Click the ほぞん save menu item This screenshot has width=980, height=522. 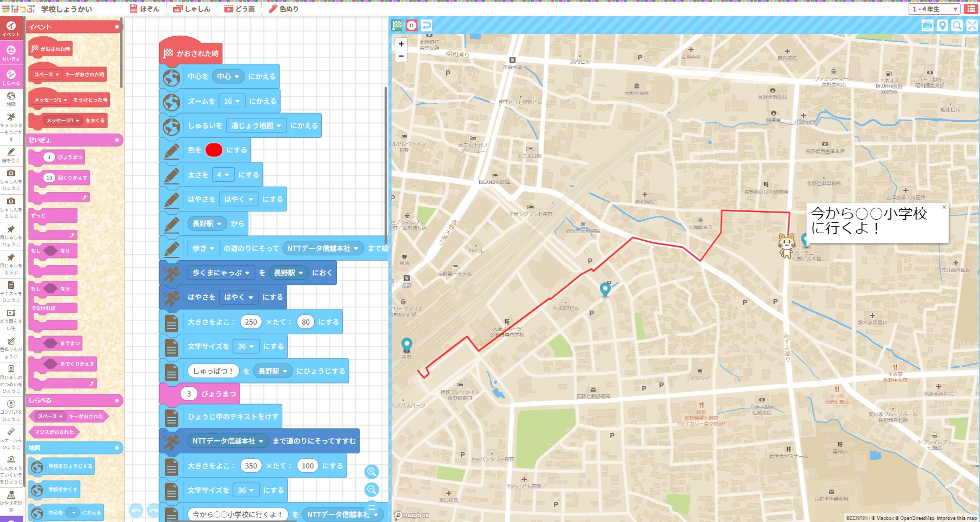coord(144,9)
